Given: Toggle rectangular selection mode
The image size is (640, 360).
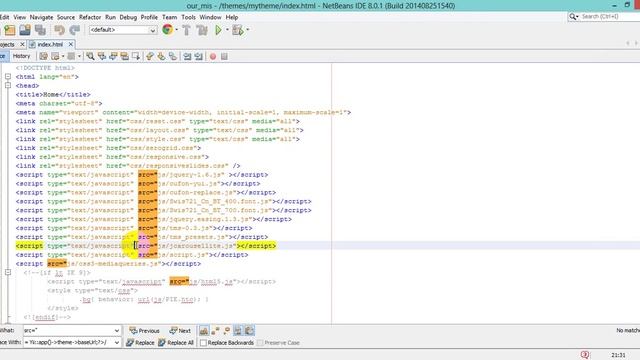Looking at the screenshot, I should pos(136,56).
